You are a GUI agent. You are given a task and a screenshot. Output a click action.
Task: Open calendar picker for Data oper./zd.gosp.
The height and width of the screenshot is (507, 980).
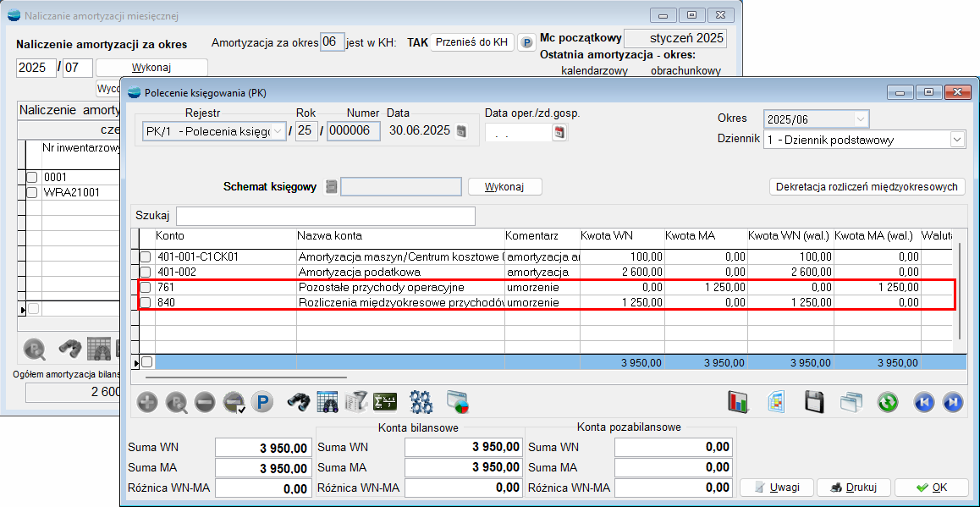coord(559,132)
